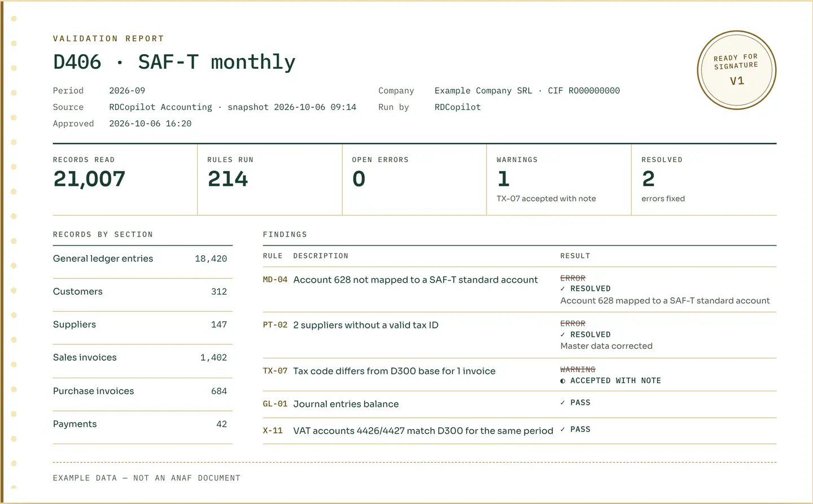
Task: Select rule code TX-07 in findings
Action: (x=275, y=371)
